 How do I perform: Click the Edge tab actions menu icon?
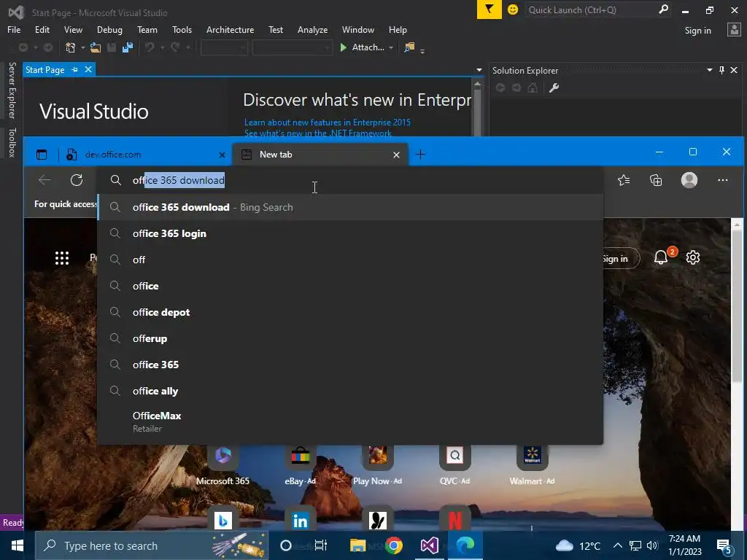coord(42,155)
